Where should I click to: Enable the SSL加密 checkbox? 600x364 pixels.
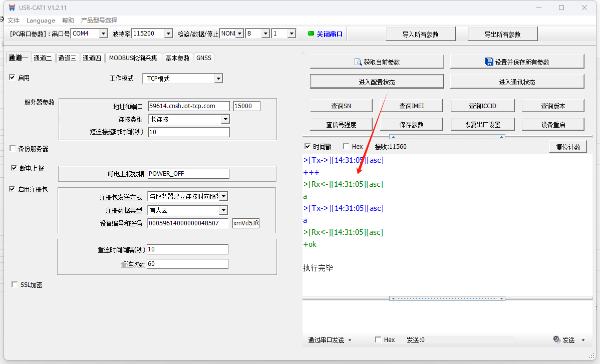click(x=15, y=285)
